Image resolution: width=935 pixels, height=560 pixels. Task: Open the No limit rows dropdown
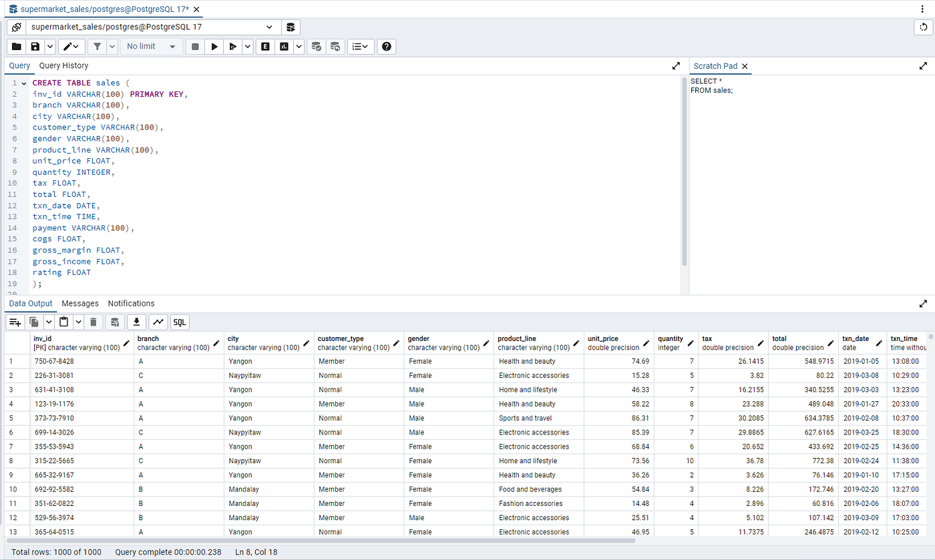pos(152,47)
